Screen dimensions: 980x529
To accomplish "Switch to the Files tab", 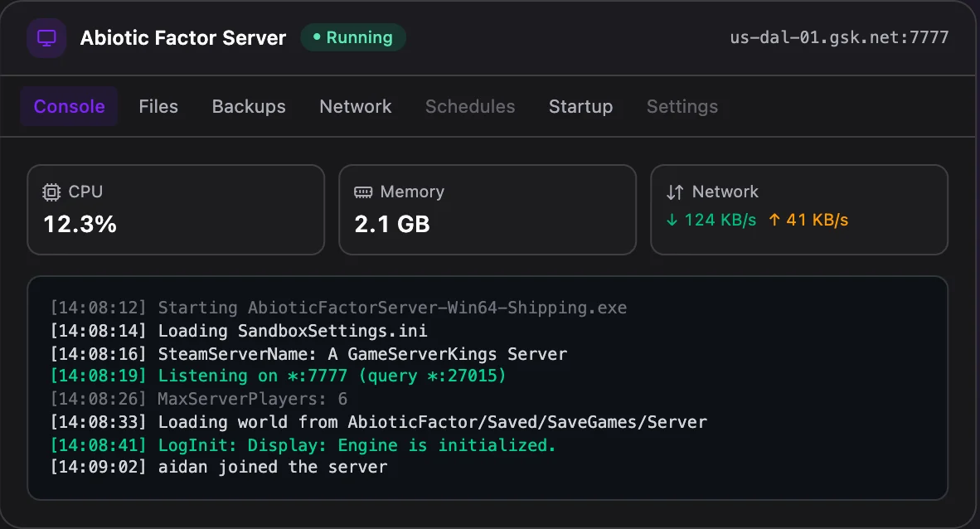I will click(158, 106).
